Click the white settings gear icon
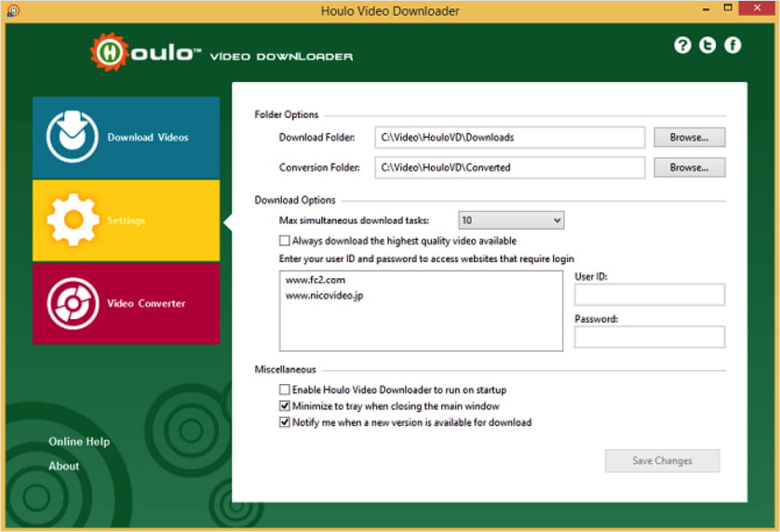 tap(74, 219)
